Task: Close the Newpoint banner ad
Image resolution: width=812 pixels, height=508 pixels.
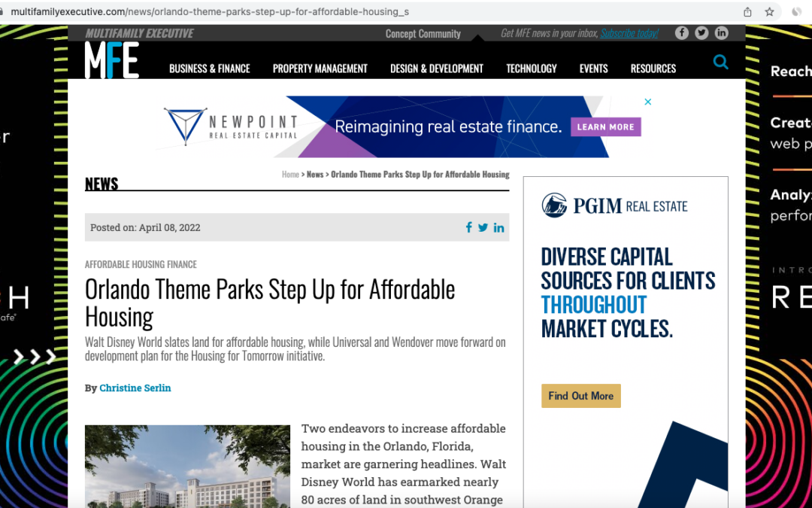Action: click(x=648, y=102)
